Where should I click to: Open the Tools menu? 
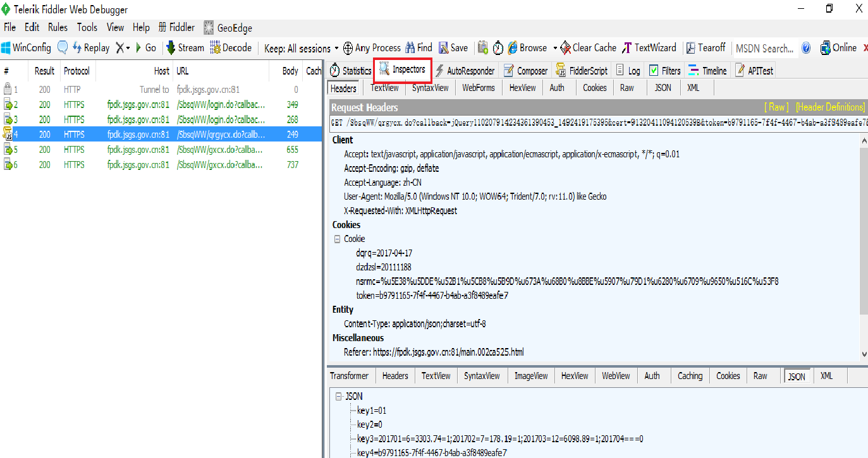(87, 27)
